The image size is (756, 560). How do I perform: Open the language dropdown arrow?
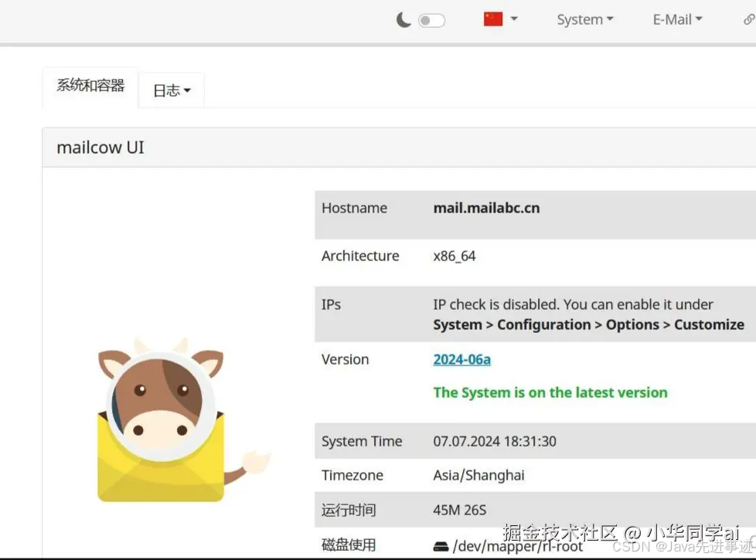pos(513,19)
